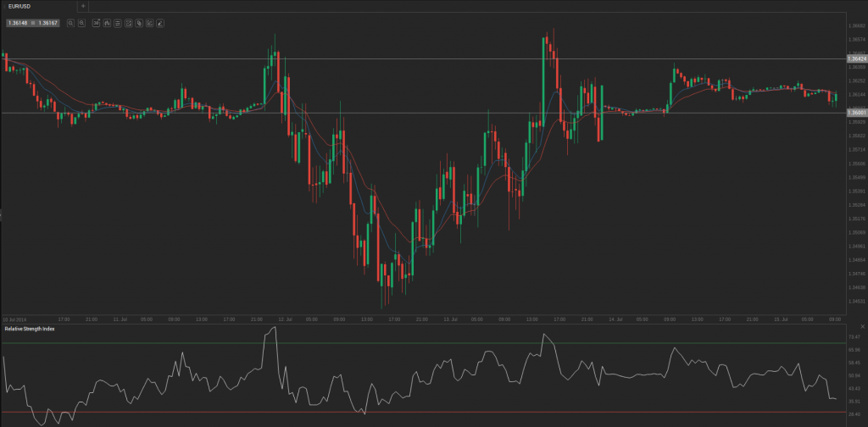Select the candlestick chart type icon
The image size is (868, 427).
point(107,23)
